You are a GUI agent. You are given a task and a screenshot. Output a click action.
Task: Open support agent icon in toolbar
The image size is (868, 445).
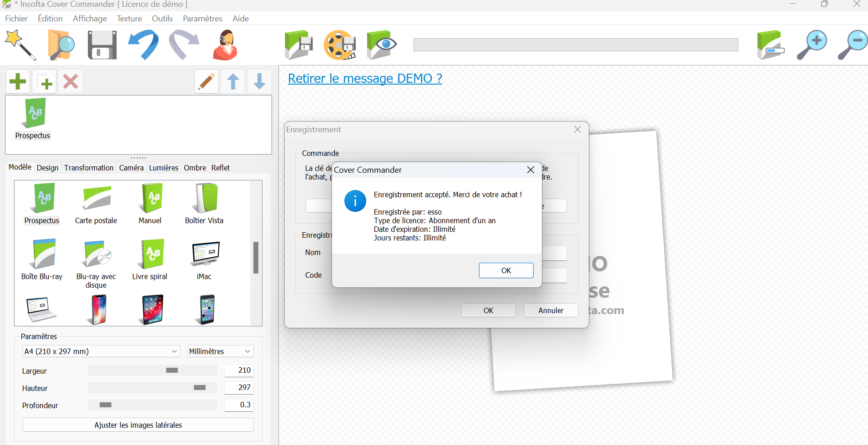pos(225,45)
